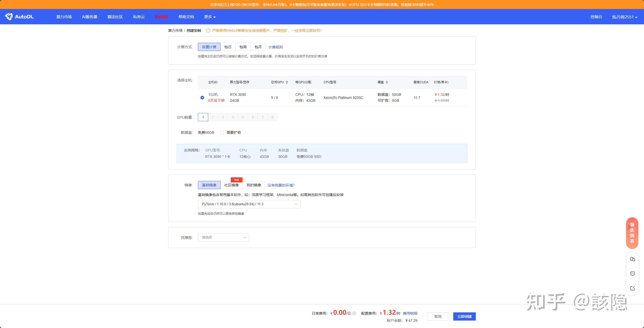Open the 计费规则 link
The width and height of the screenshot is (644, 328).
(275, 47)
